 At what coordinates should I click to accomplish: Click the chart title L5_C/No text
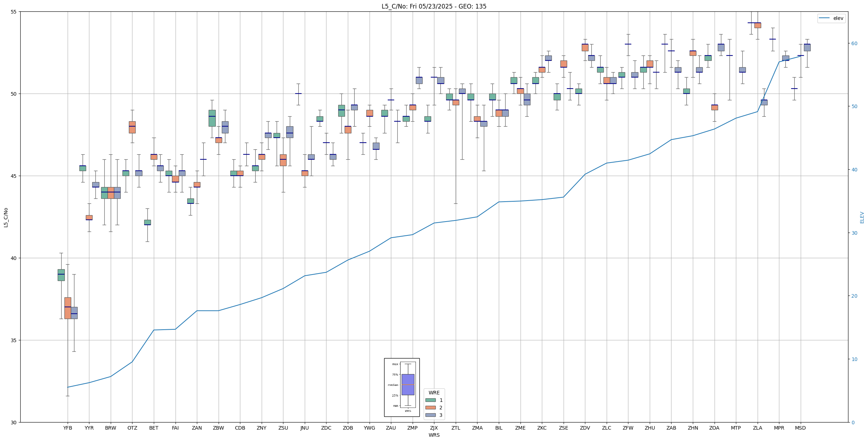coord(434,6)
